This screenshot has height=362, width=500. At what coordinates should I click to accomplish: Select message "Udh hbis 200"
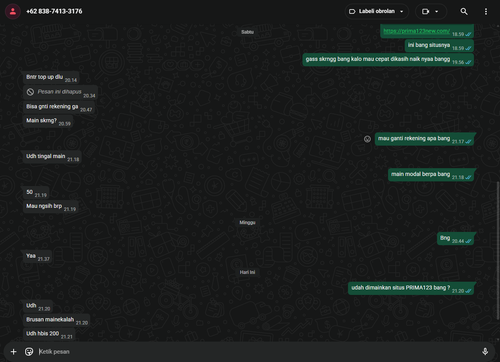(x=49, y=334)
